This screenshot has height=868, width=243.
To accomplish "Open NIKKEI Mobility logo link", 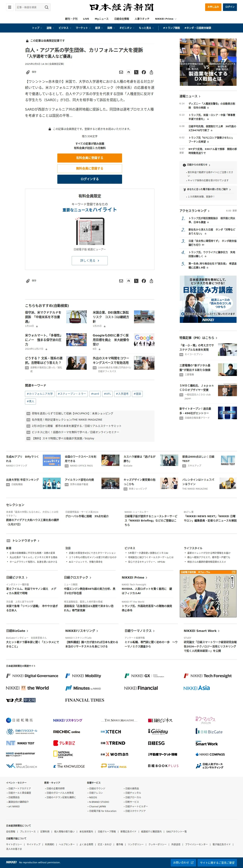I will pyautogui.click(x=83, y=676).
